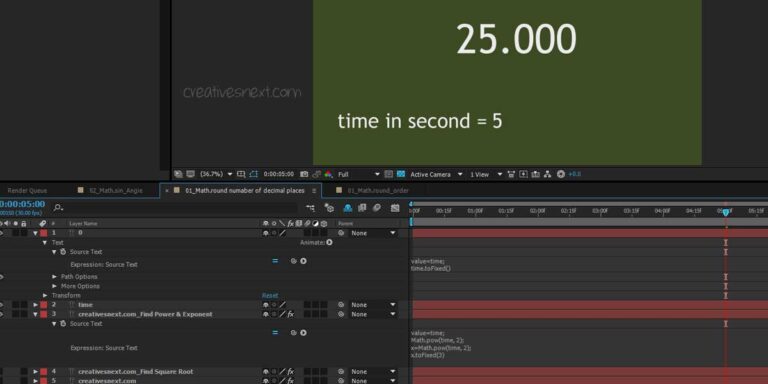Open the 1 View layout dropdown
The image size is (768, 384).
486,174
